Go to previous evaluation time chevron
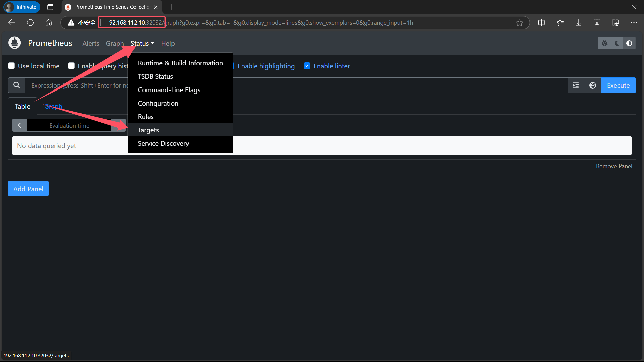This screenshot has width=644, height=362. click(x=19, y=125)
